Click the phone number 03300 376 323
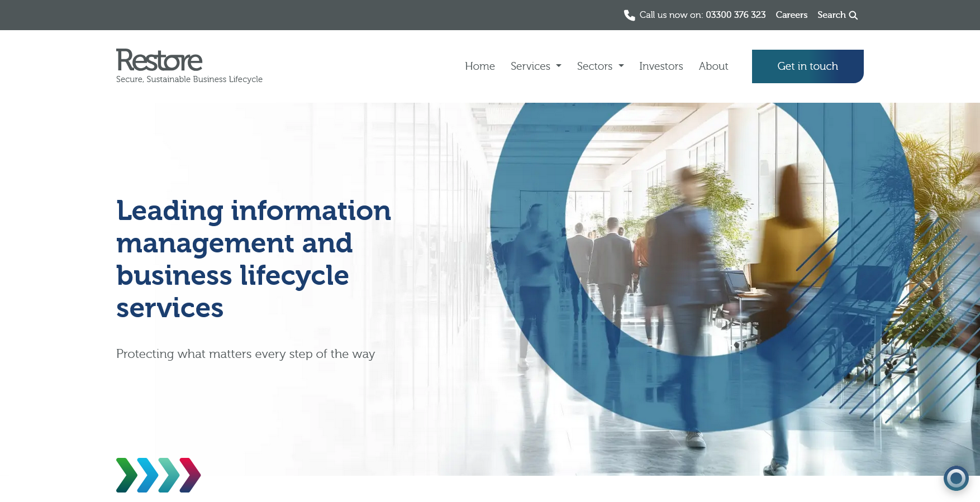 (x=735, y=15)
